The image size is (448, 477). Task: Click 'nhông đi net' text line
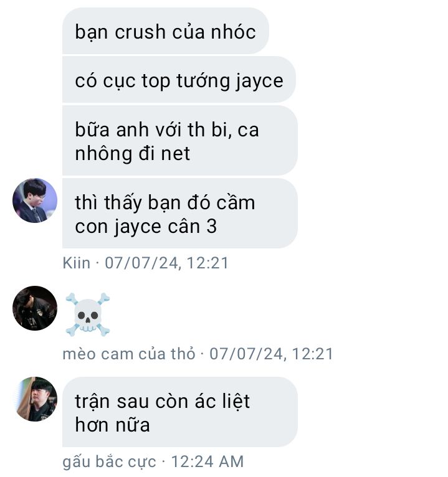132,154
